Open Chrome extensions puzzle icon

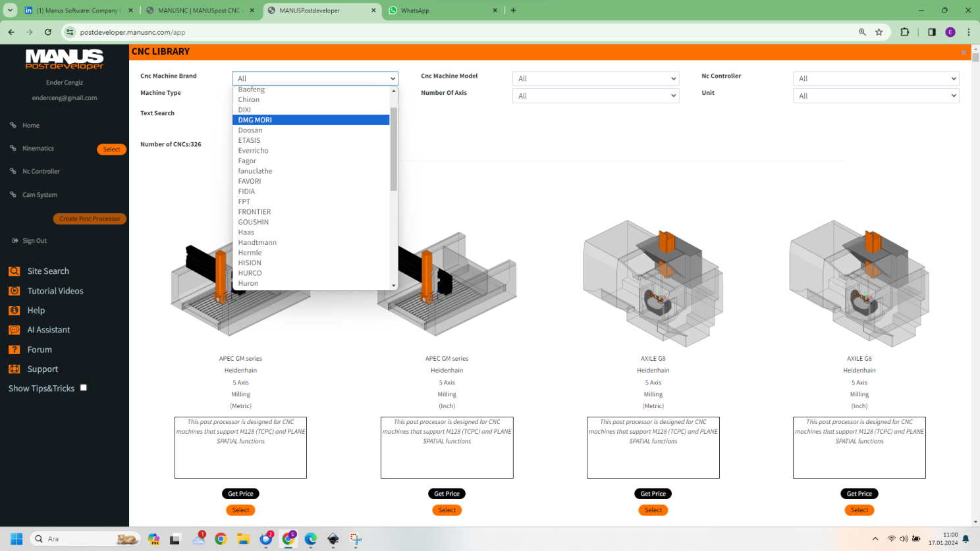point(904,32)
